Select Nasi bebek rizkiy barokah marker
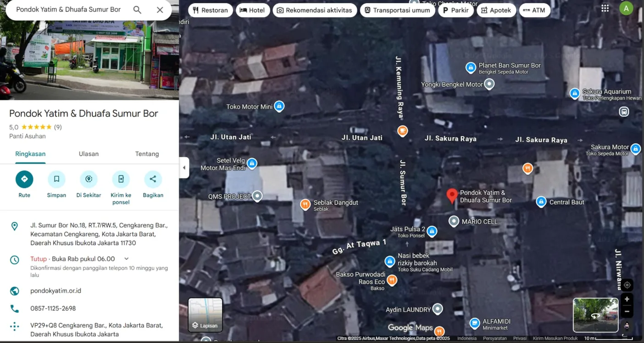Viewport: 644px width, 343px height. (x=390, y=262)
